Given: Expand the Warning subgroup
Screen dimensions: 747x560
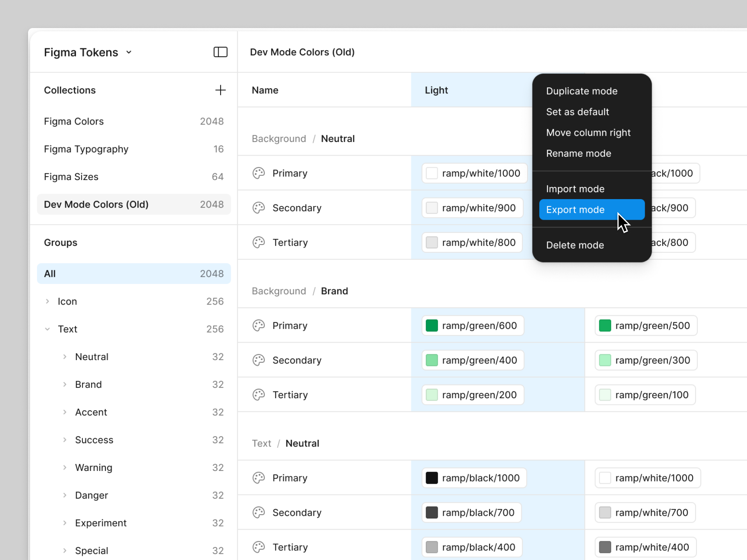Looking at the screenshot, I should point(65,467).
